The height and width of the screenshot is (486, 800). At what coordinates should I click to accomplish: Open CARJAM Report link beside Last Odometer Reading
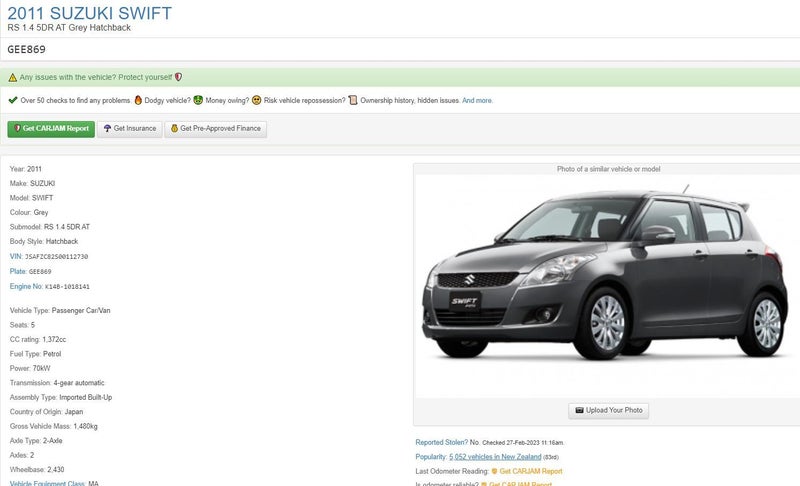click(530, 471)
